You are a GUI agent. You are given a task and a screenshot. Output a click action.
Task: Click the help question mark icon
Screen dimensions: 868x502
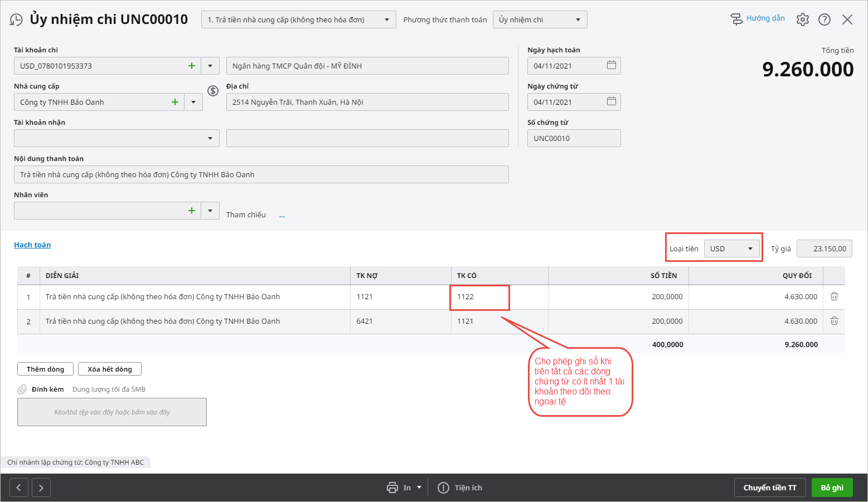click(824, 20)
